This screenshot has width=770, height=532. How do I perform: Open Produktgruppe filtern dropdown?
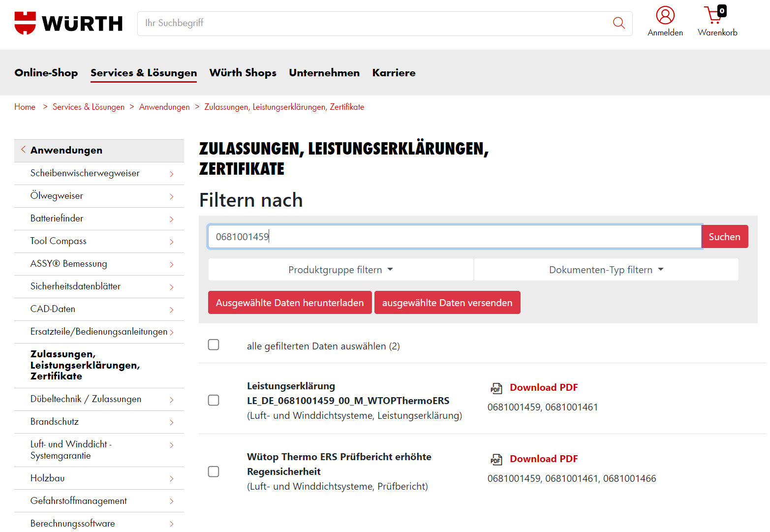[x=340, y=270]
